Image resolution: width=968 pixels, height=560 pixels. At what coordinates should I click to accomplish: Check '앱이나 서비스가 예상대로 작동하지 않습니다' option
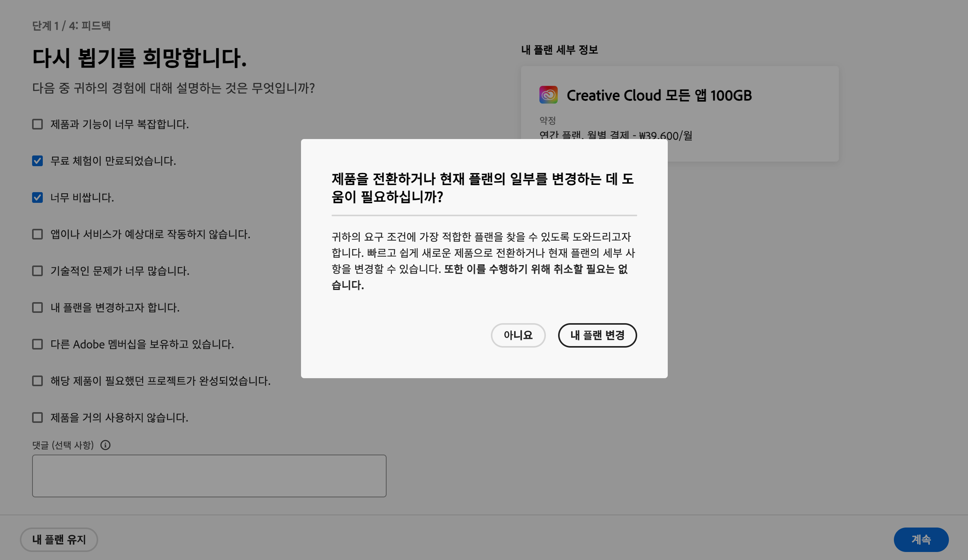[37, 234]
